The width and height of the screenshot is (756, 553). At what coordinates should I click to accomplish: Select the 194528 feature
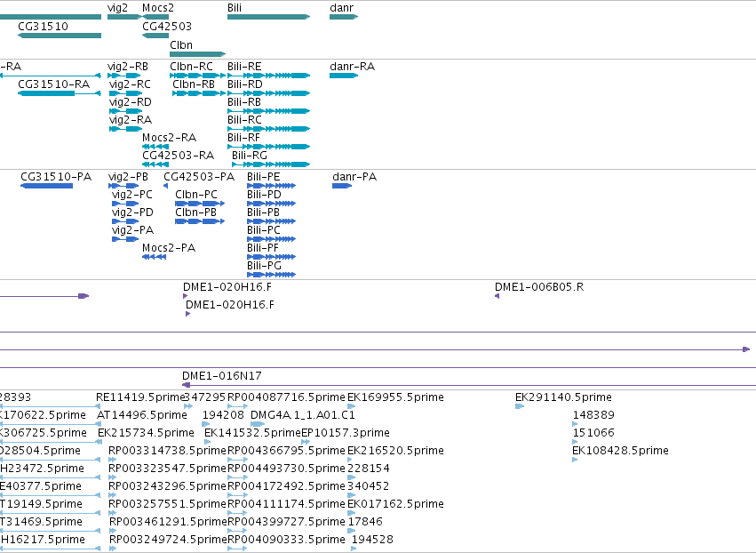pos(354,549)
